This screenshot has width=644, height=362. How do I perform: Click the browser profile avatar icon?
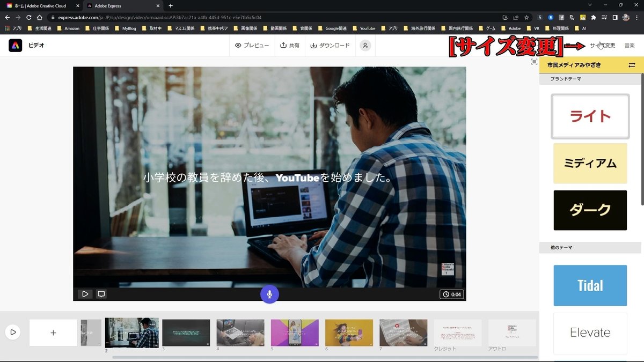tap(626, 17)
